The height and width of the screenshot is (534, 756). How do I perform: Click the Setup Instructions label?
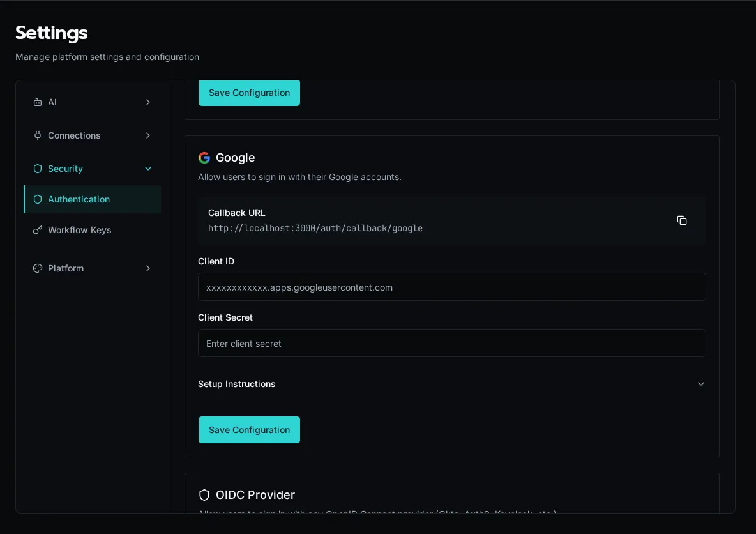tap(237, 384)
